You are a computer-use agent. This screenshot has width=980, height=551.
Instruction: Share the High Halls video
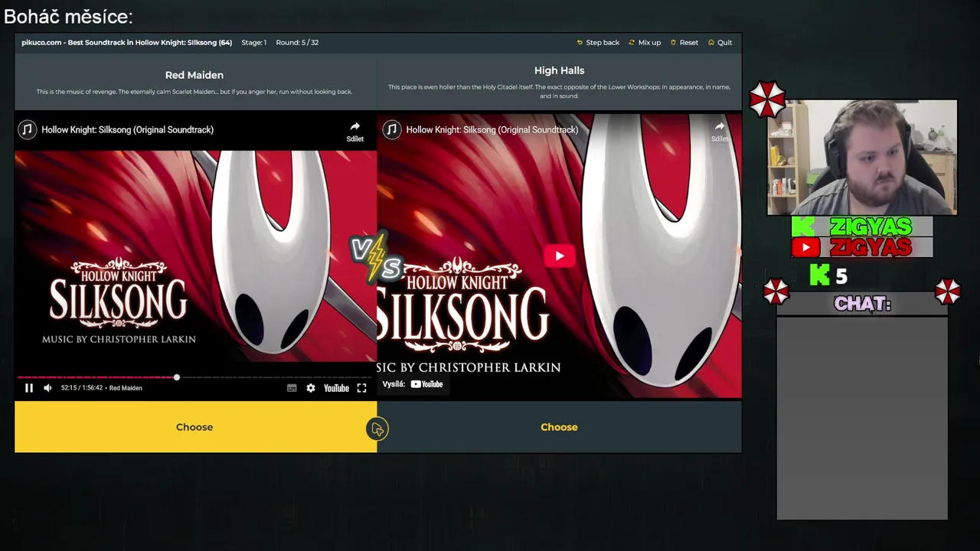coord(720,131)
